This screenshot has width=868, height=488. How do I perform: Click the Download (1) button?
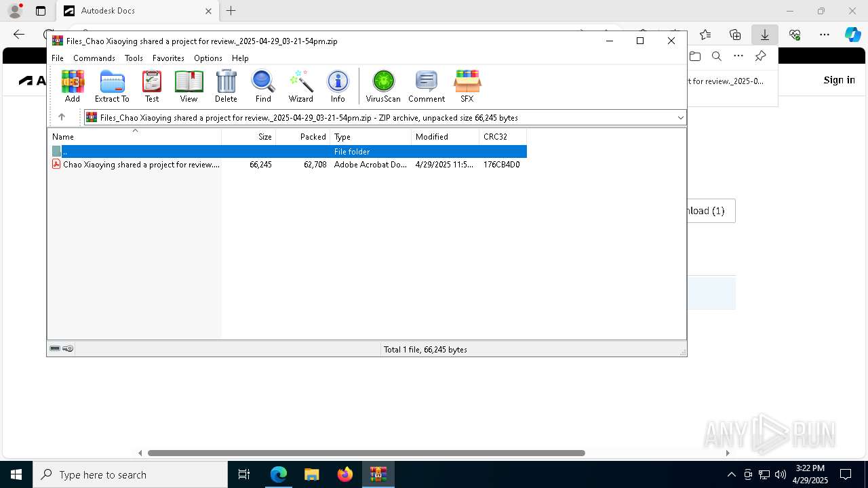click(x=711, y=211)
